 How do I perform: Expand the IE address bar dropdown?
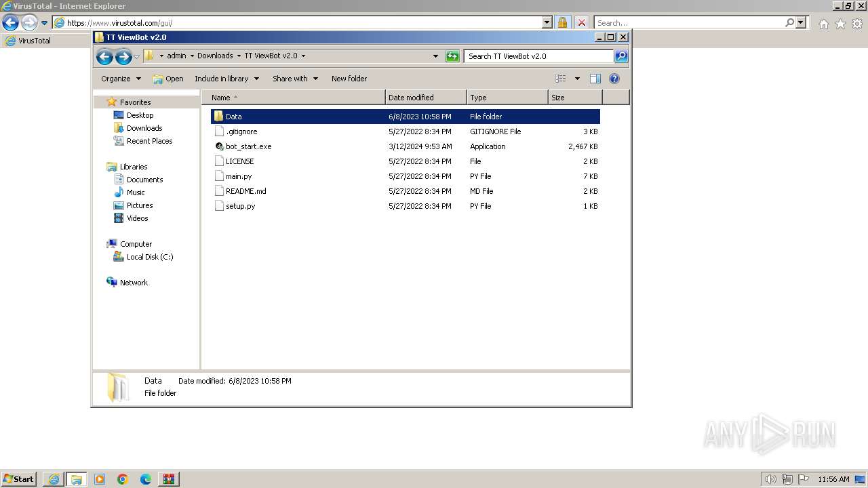(547, 22)
